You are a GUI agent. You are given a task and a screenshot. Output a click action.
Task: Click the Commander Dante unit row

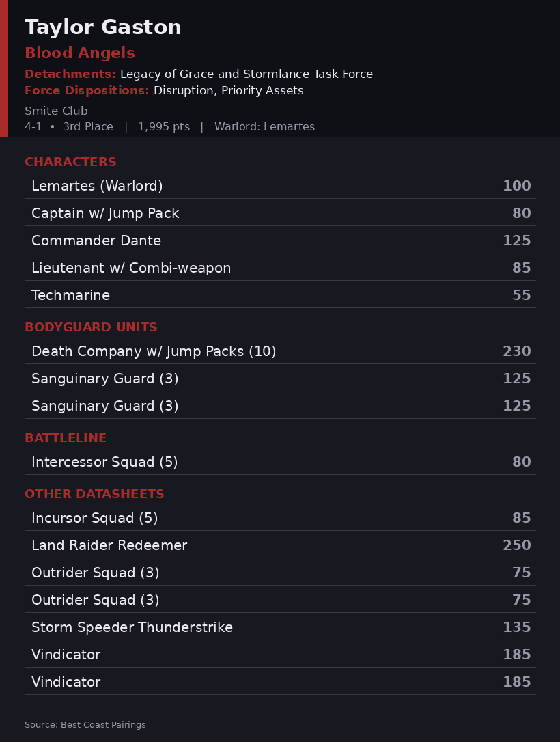pyautogui.click(x=280, y=241)
